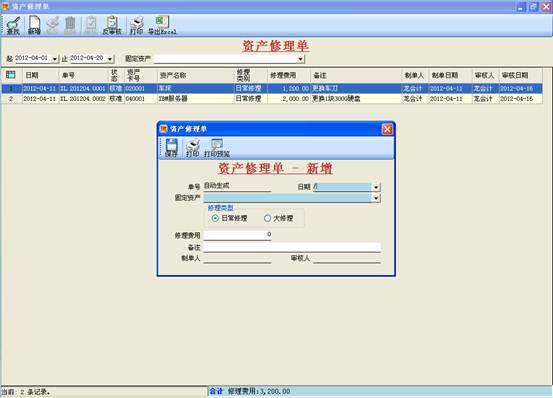The height and width of the screenshot is (398, 553).
Task: Export to Excel with 导出Excel icon
Action: (x=162, y=25)
